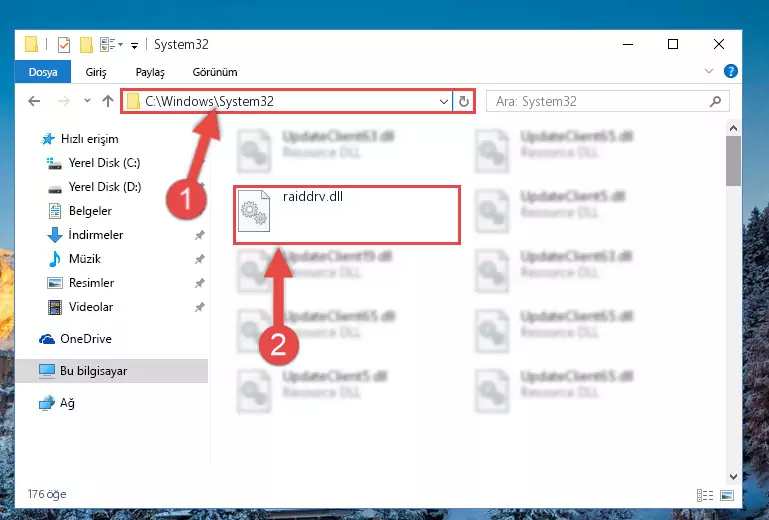
Task: Open Resimler in the sidebar
Action: tap(81, 283)
